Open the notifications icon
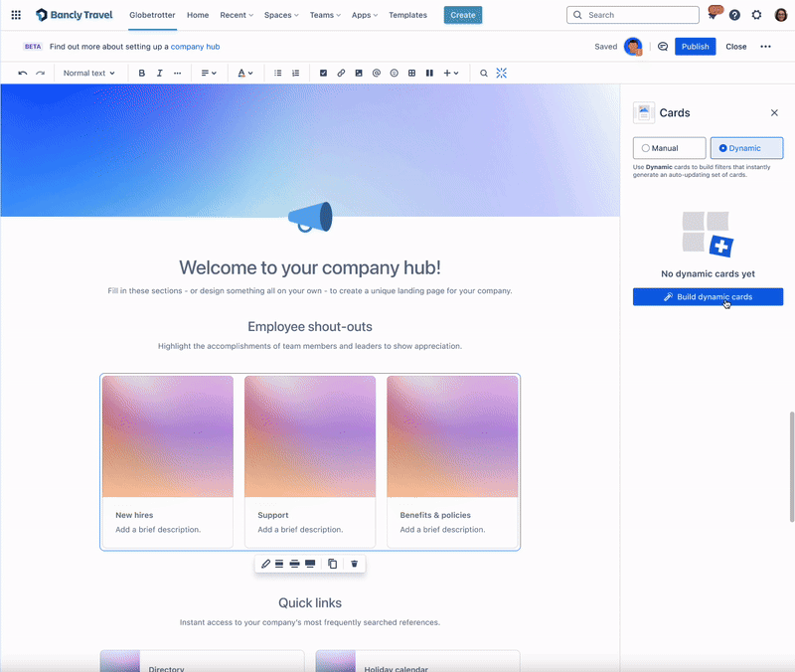Image resolution: width=795 pixels, height=672 pixels. pyautogui.click(x=714, y=14)
